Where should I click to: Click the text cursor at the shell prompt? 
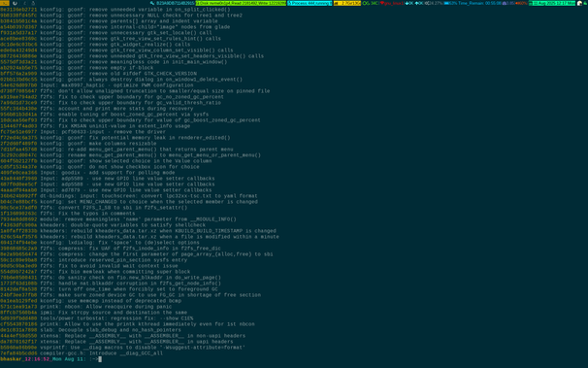[100, 359]
